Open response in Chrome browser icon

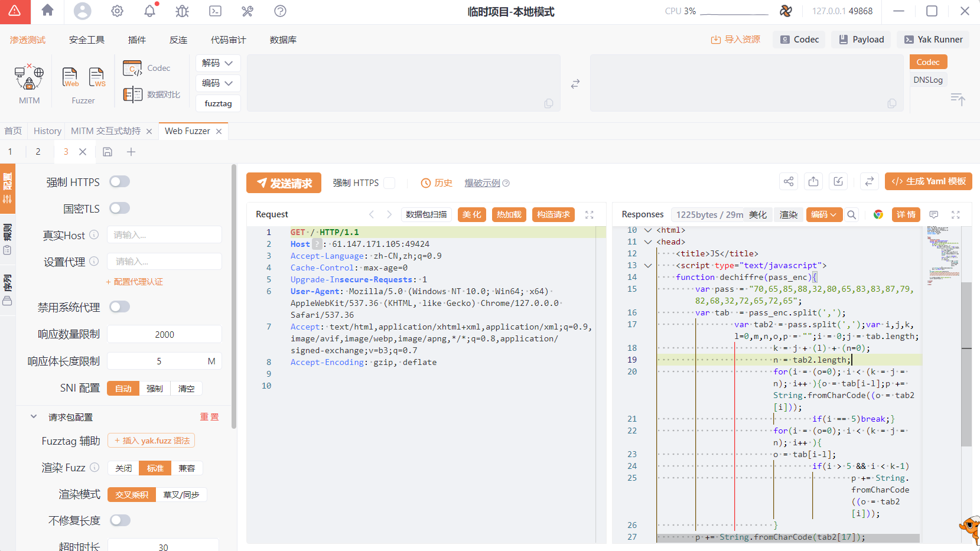tap(878, 214)
